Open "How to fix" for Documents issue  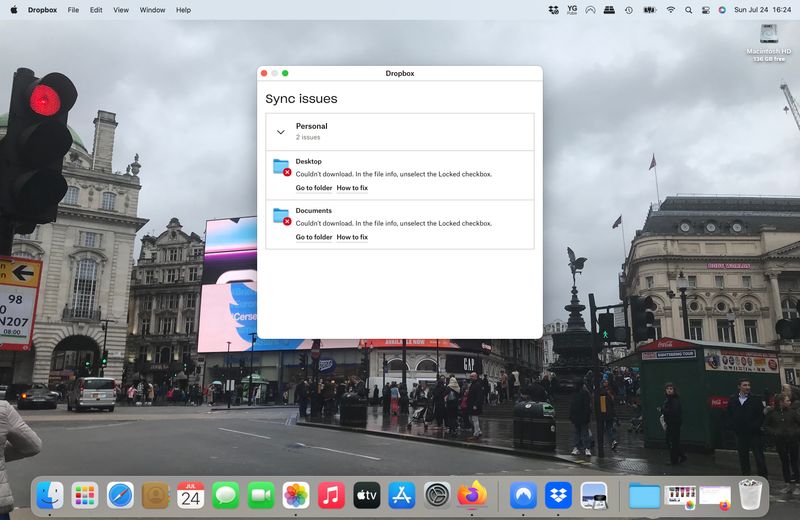[x=352, y=237]
